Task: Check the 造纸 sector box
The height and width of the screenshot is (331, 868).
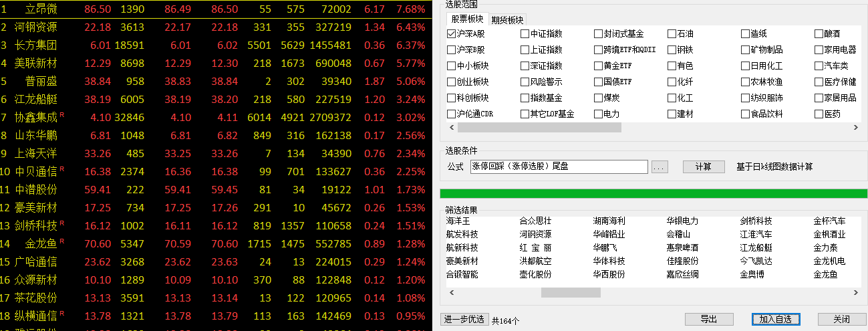Action: click(x=746, y=33)
